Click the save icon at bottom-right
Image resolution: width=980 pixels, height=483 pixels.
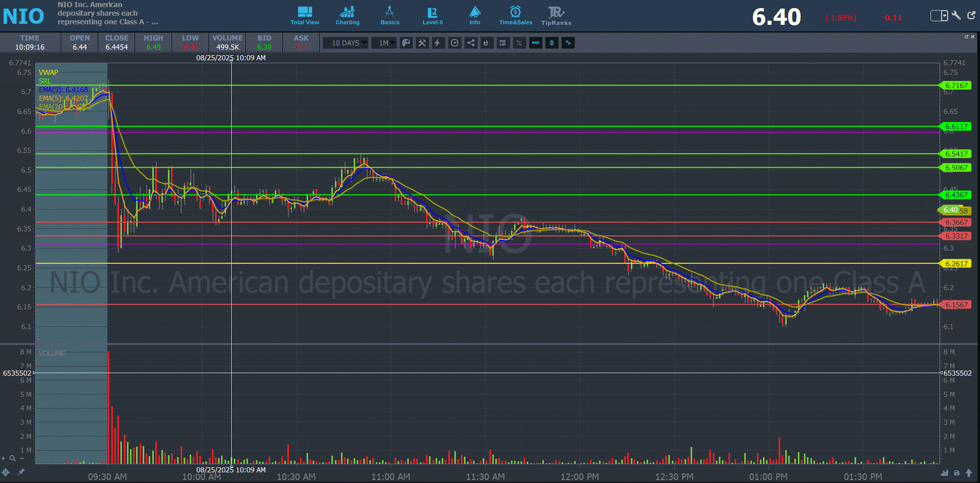pyautogui.click(x=956, y=473)
